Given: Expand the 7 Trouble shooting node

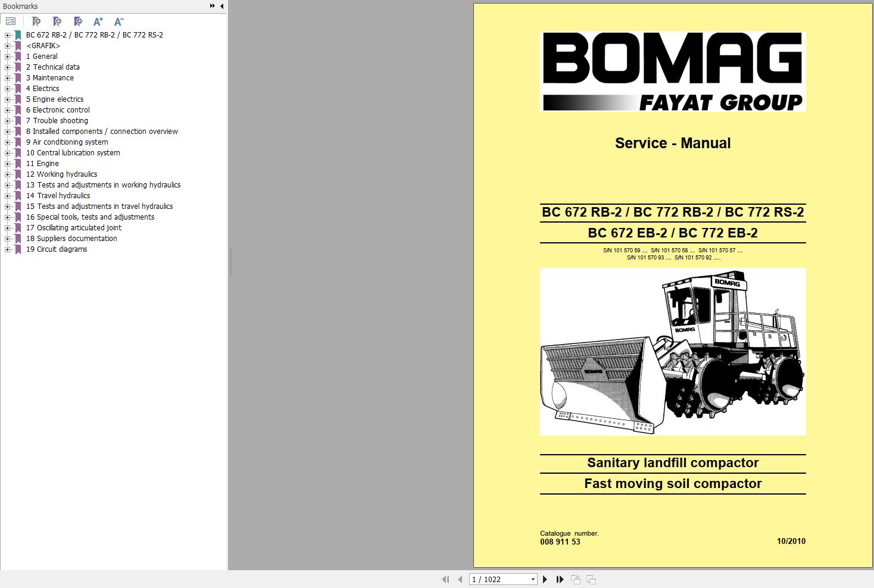Looking at the screenshot, I should click(x=7, y=121).
